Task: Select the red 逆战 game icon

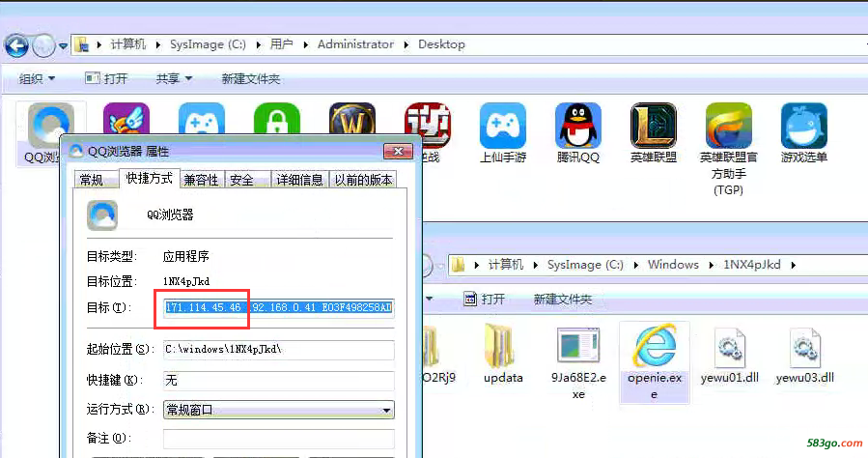Action: (x=428, y=125)
